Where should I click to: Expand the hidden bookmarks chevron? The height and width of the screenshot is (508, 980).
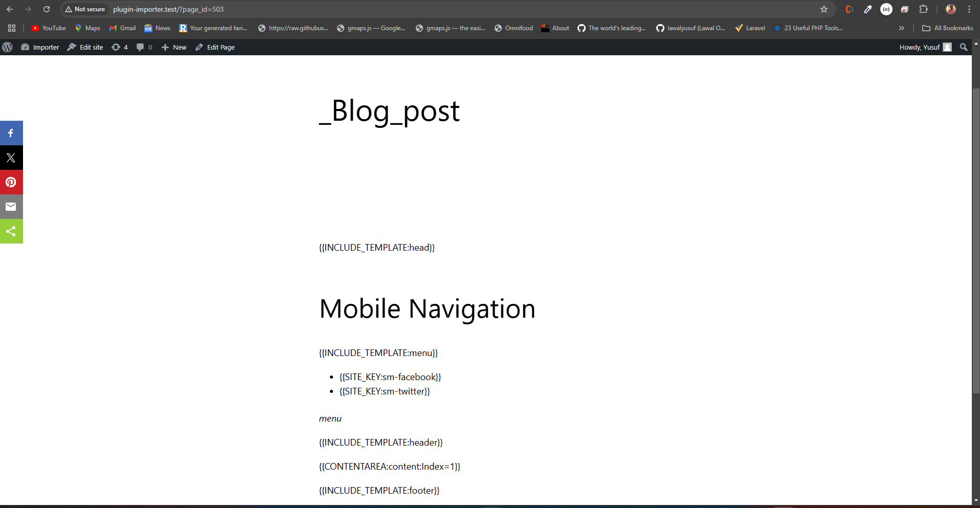click(x=901, y=28)
